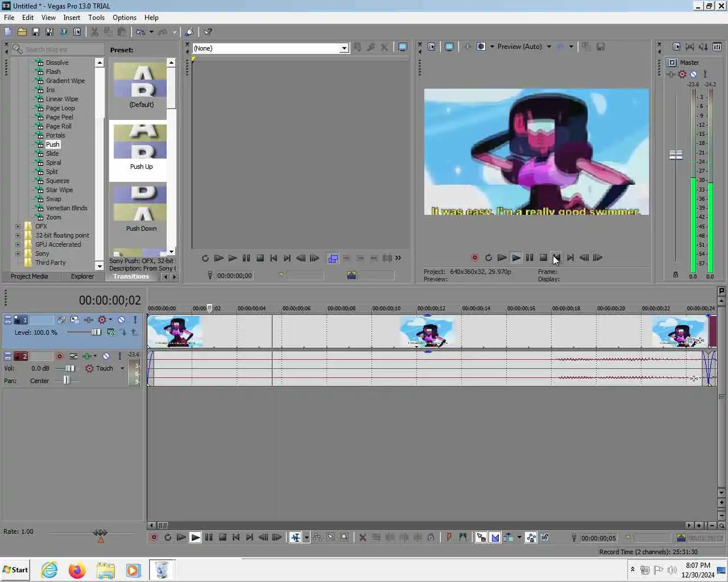Click the Pan slider on audio track 2
This screenshot has width=728, height=582.
coord(67,381)
